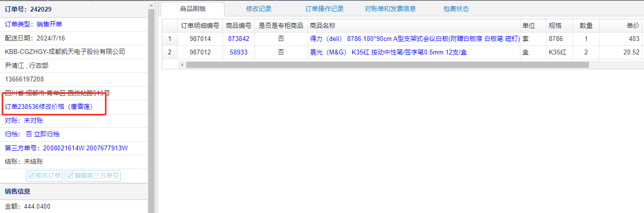Viewport: 644px width, 213px height.
Task: Click 否 in the 873842 row
Action: click(281, 39)
